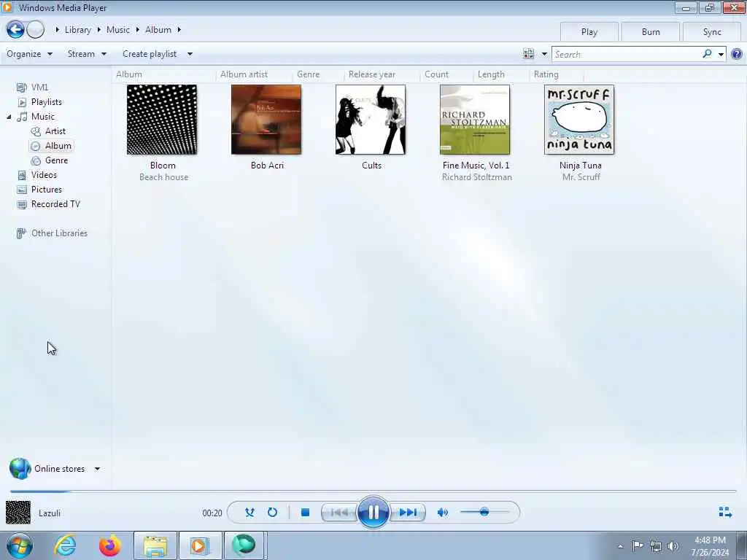Select the Ninja Tuna album cover

click(579, 120)
